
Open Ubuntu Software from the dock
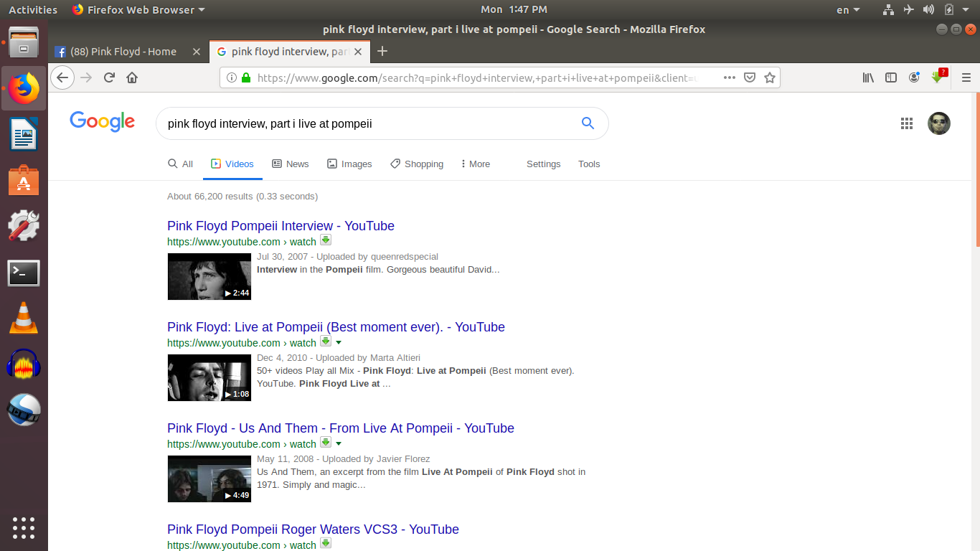[24, 180]
